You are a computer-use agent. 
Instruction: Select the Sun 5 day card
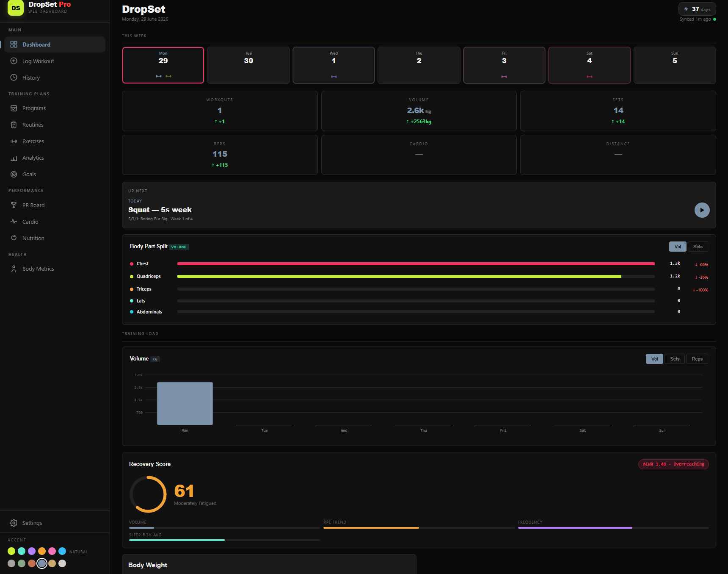[x=675, y=65]
